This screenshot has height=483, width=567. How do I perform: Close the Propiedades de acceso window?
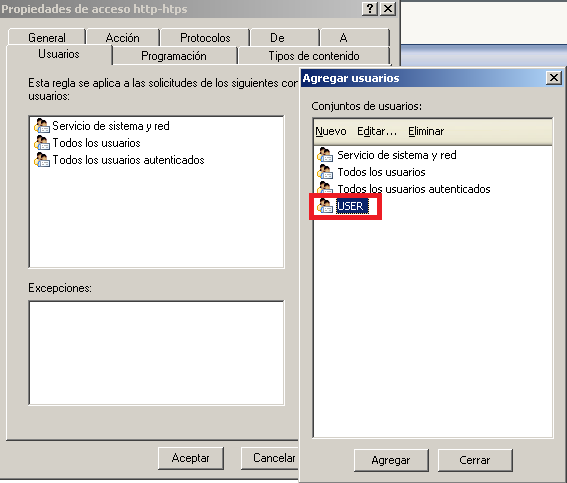(388, 8)
